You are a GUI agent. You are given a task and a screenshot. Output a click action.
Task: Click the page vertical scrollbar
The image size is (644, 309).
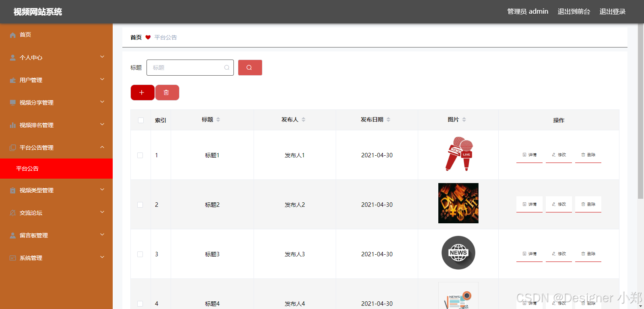[x=641, y=111]
